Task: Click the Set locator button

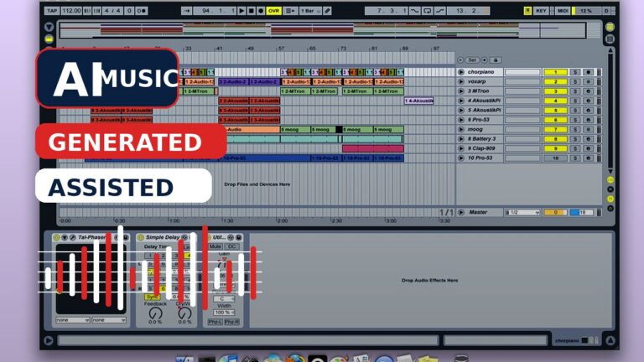Action: [x=472, y=60]
